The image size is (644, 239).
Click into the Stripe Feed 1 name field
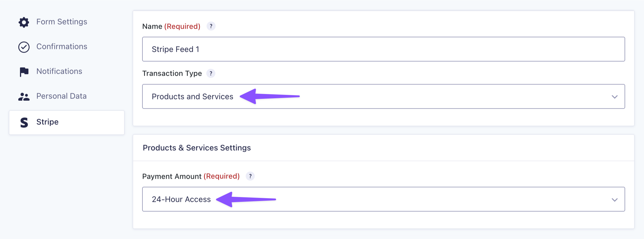pyautogui.click(x=383, y=49)
